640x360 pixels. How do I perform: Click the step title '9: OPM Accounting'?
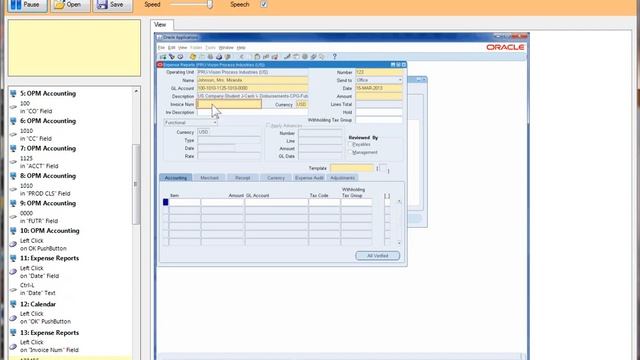tap(48, 203)
